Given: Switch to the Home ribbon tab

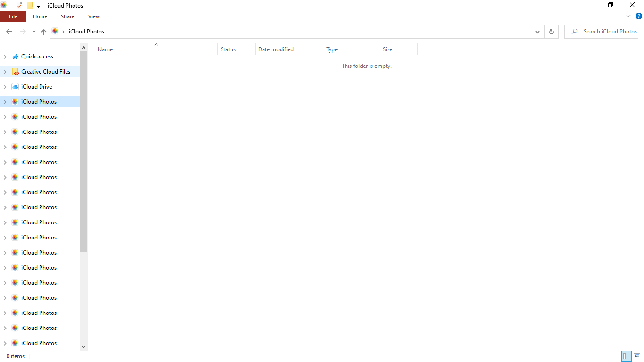Looking at the screenshot, I should coord(40,16).
